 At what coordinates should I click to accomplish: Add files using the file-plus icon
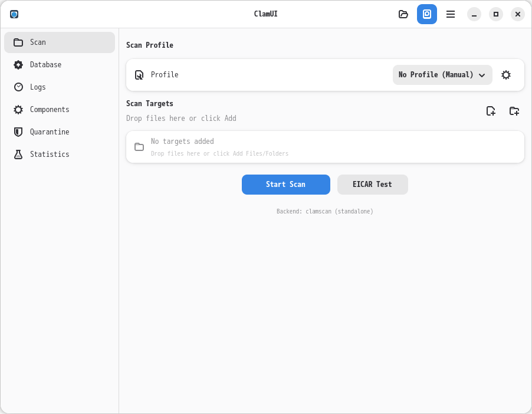click(491, 111)
